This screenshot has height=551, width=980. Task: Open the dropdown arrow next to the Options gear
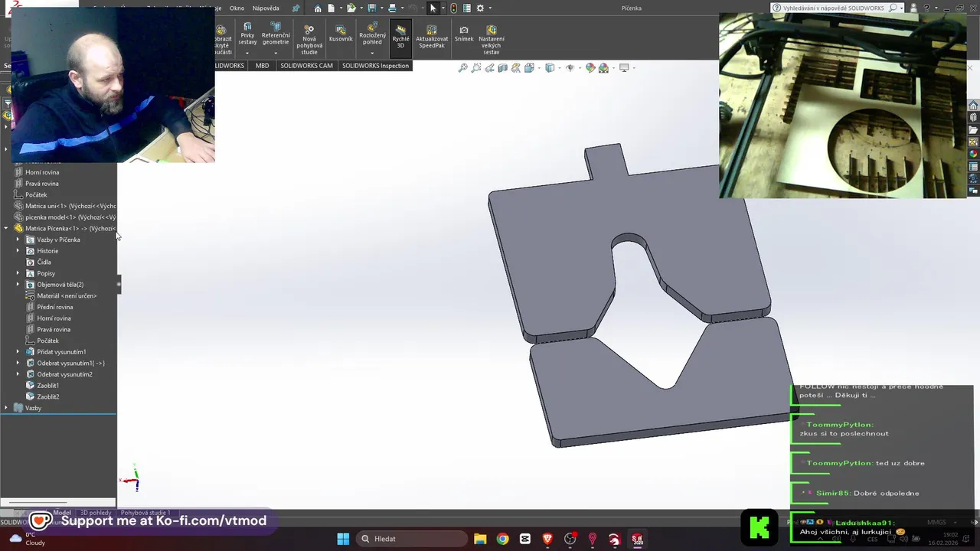point(490,8)
